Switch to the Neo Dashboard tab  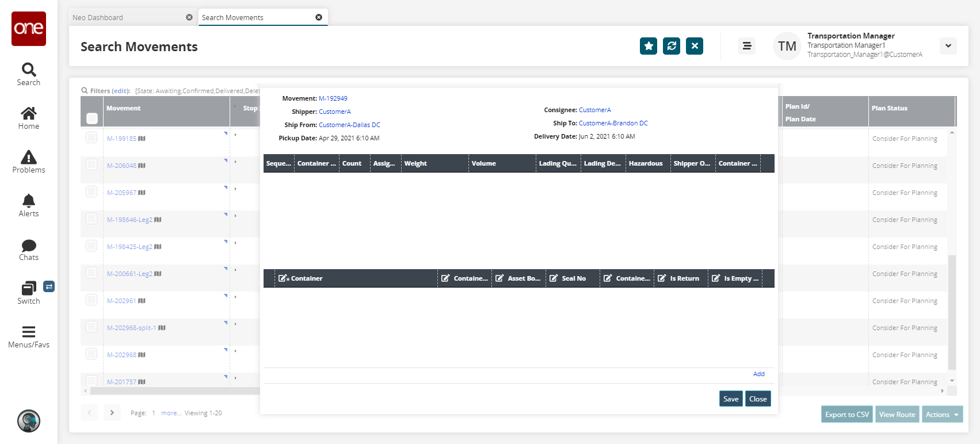coord(127,18)
